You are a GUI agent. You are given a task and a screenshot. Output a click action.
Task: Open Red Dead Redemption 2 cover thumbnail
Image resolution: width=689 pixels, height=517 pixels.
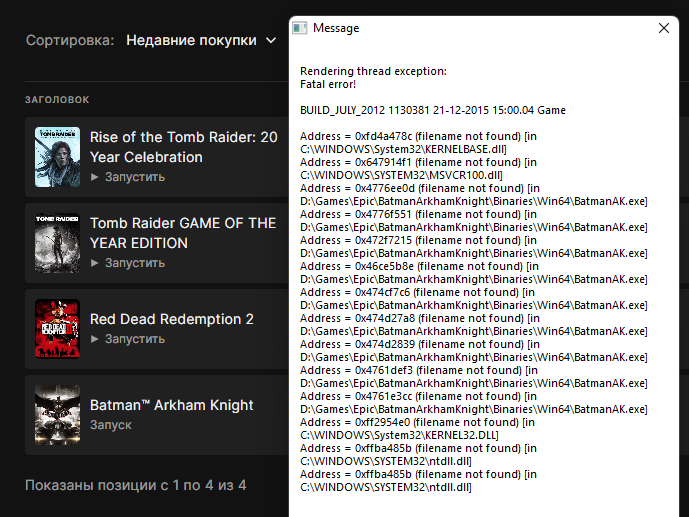(x=58, y=329)
